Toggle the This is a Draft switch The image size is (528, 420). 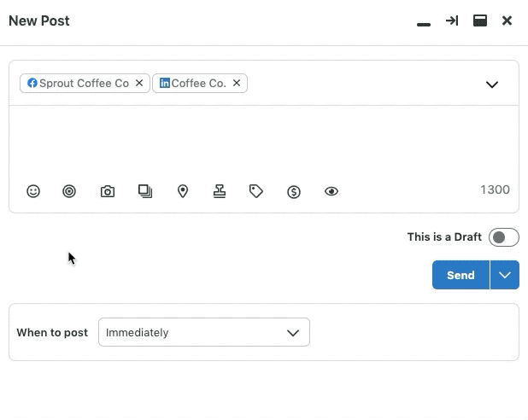point(504,237)
